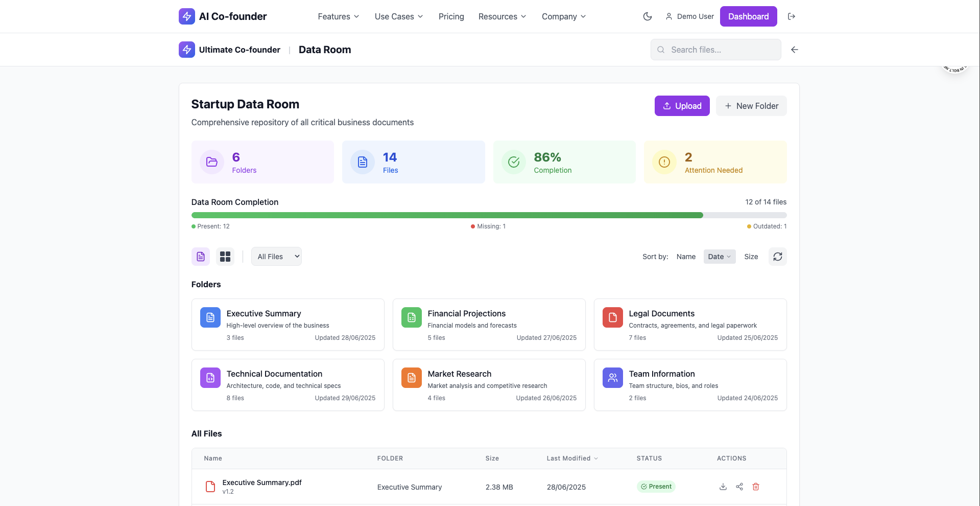Viewport: 980px width, 506px height.
Task: Download the Executive Summary.pdf file
Action: (x=723, y=487)
